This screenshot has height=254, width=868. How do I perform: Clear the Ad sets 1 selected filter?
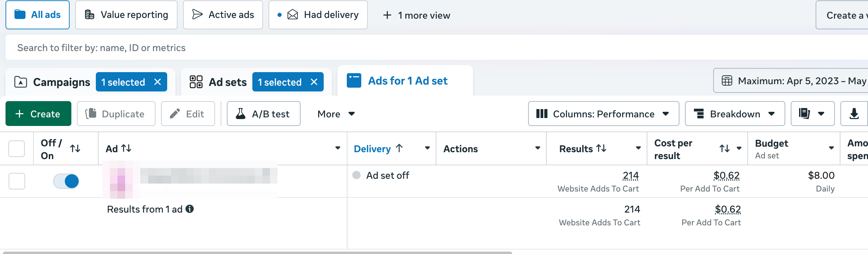click(x=314, y=82)
